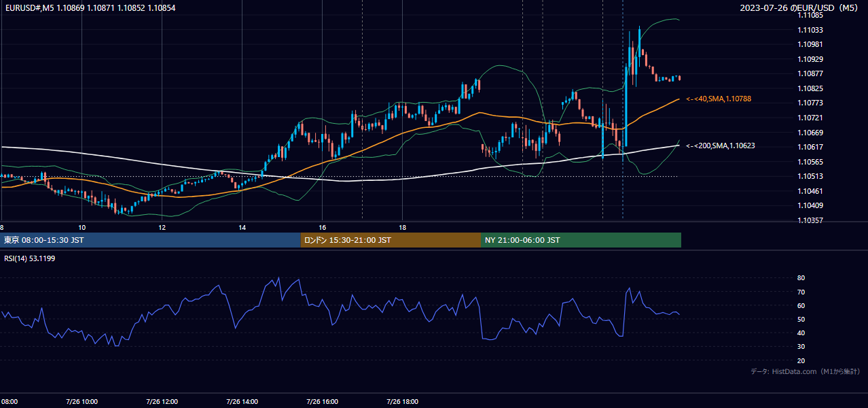The image size is (868, 408).
Task: Click the 1.10357 price axis label
Action: coord(810,220)
